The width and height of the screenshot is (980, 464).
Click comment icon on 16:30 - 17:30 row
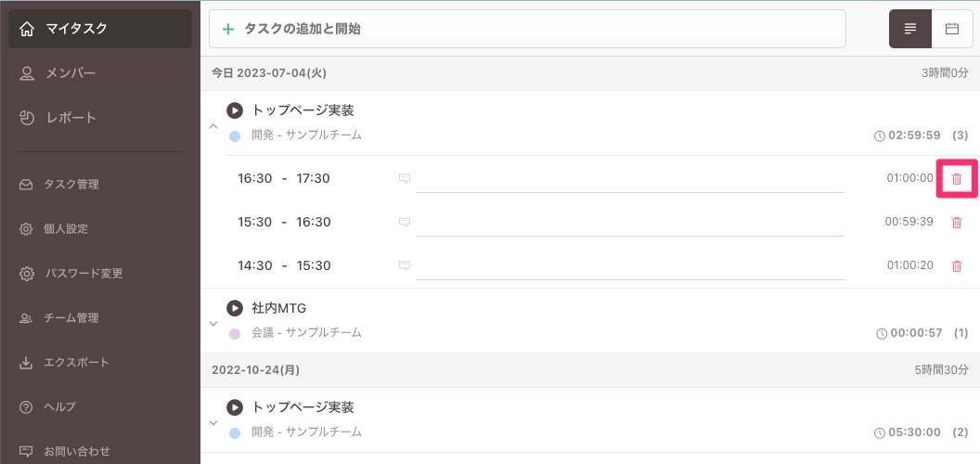(405, 178)
